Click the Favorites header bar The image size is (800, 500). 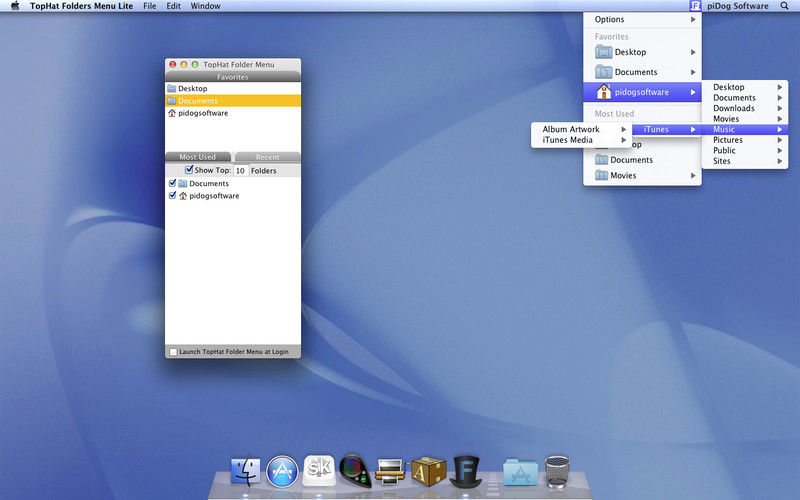tap(233, 77)
